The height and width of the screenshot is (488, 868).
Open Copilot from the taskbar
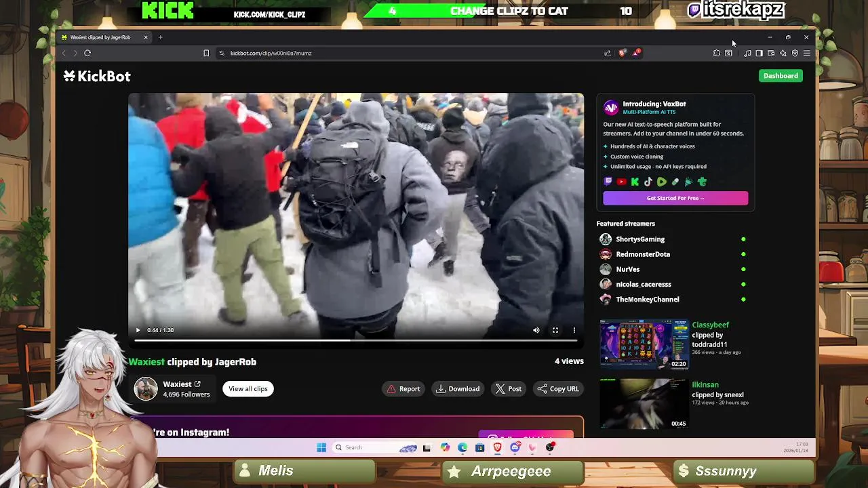click(445, 447)
